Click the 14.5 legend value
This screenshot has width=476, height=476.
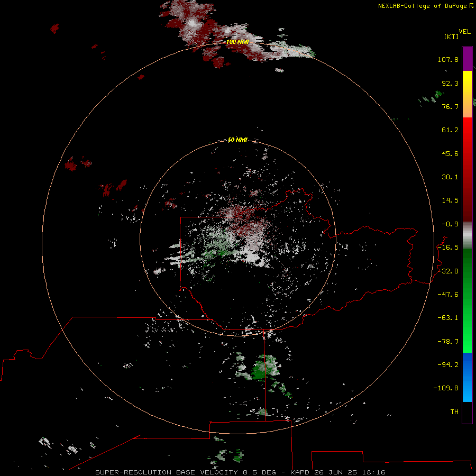point(450,200)
